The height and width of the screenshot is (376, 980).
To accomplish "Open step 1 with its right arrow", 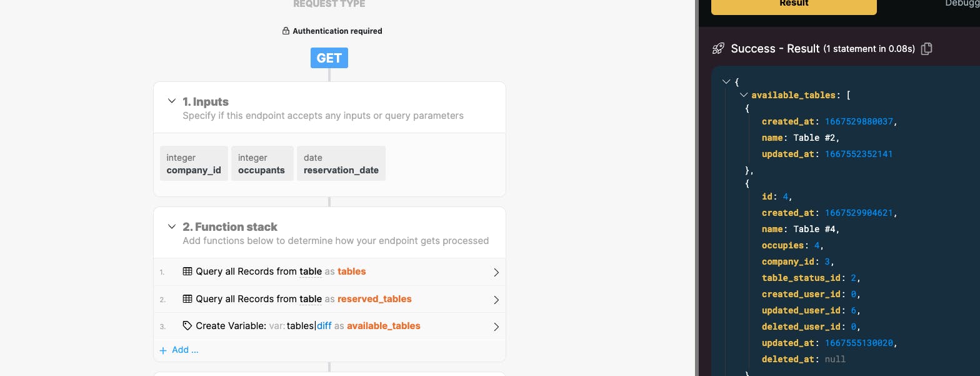I will pos(496,272).
